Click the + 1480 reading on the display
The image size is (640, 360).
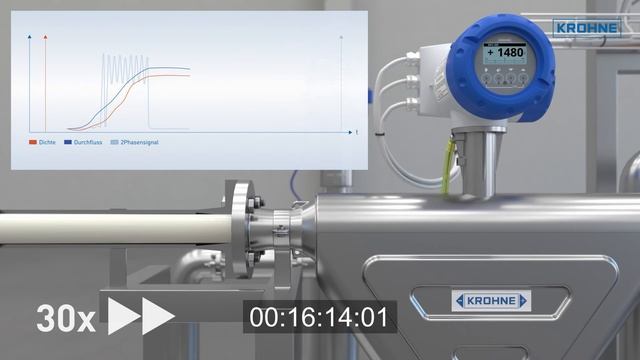[505, 52]
